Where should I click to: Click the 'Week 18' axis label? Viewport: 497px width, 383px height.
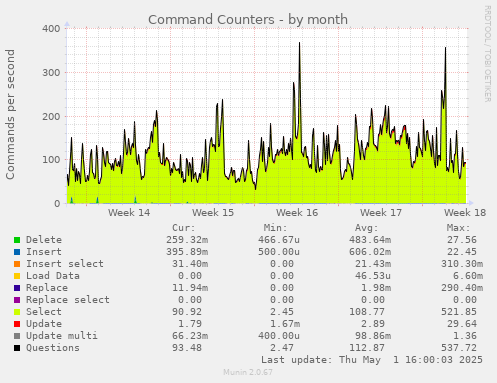(x=465, y=213)
